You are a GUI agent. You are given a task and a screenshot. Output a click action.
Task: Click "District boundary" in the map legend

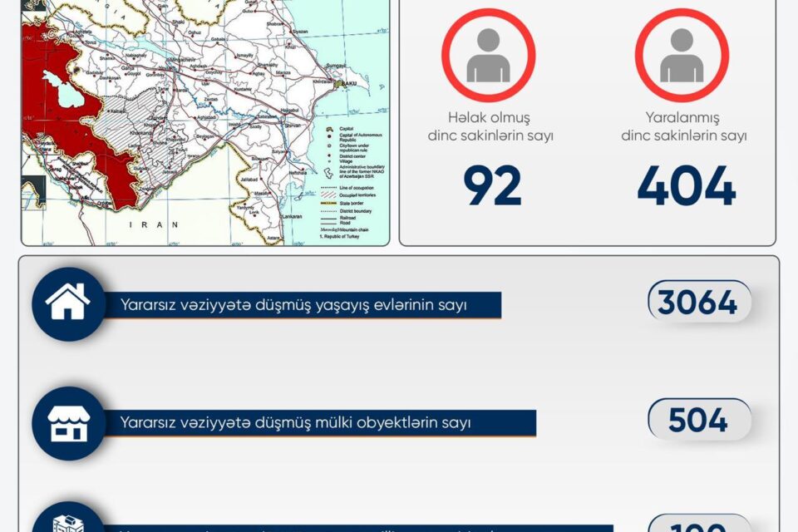[355, 211]
